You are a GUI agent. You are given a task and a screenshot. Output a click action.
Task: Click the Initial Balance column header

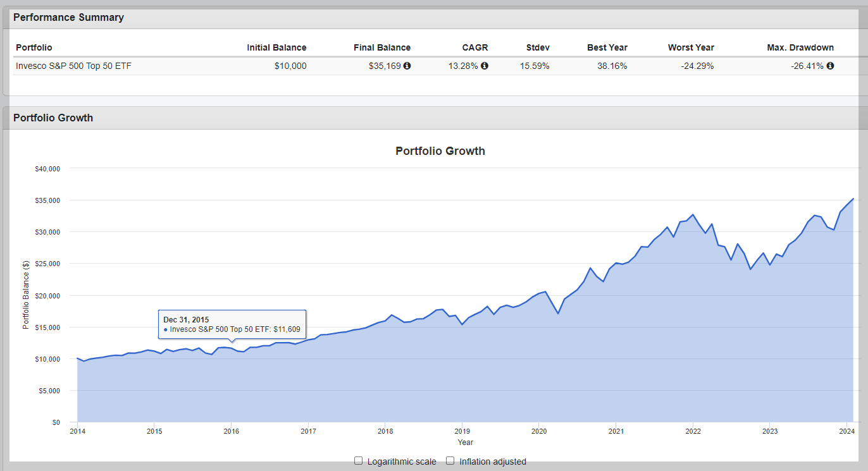coord(276,47)
